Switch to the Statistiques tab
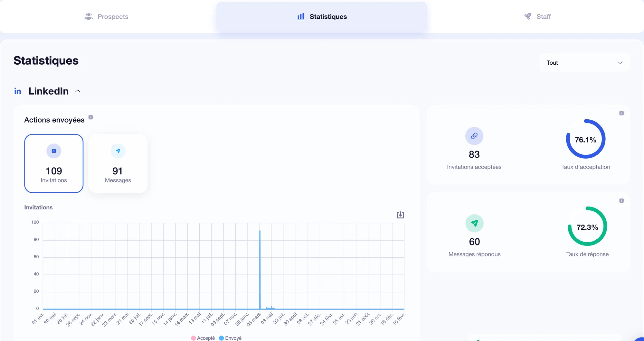This screenshot has height=341, width=644. [322, 16]
